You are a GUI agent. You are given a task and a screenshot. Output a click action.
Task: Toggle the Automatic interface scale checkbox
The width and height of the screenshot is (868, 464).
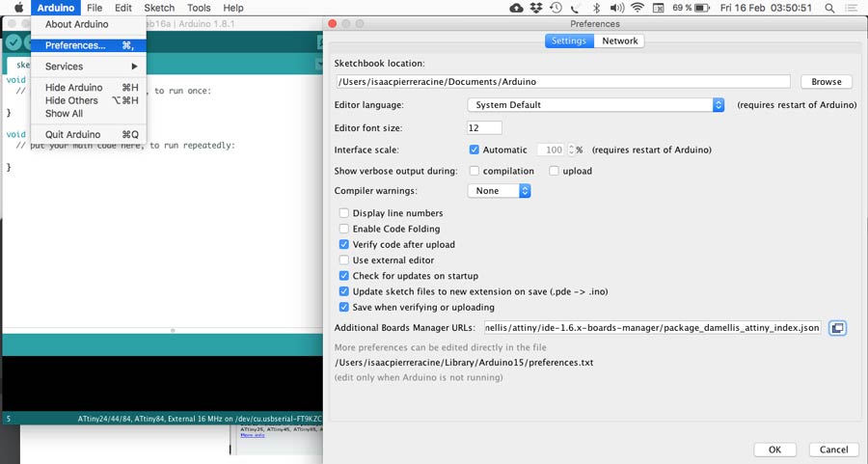474,150
